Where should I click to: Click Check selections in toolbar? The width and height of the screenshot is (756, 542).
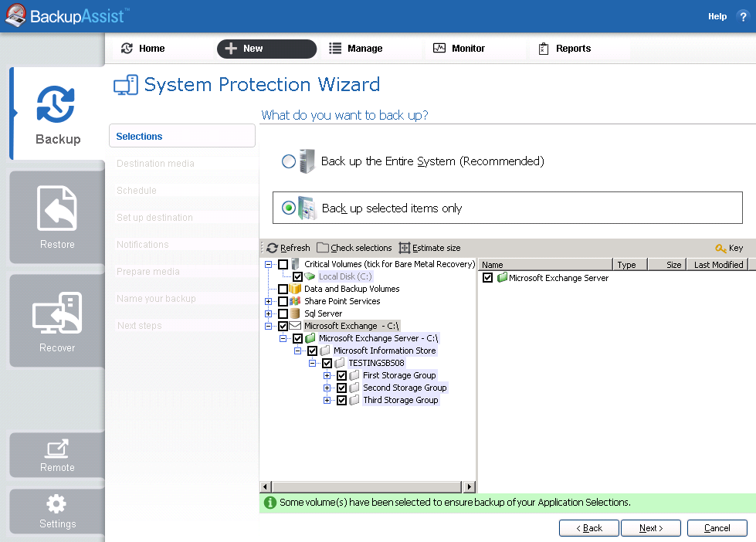(x=354, y=248)
